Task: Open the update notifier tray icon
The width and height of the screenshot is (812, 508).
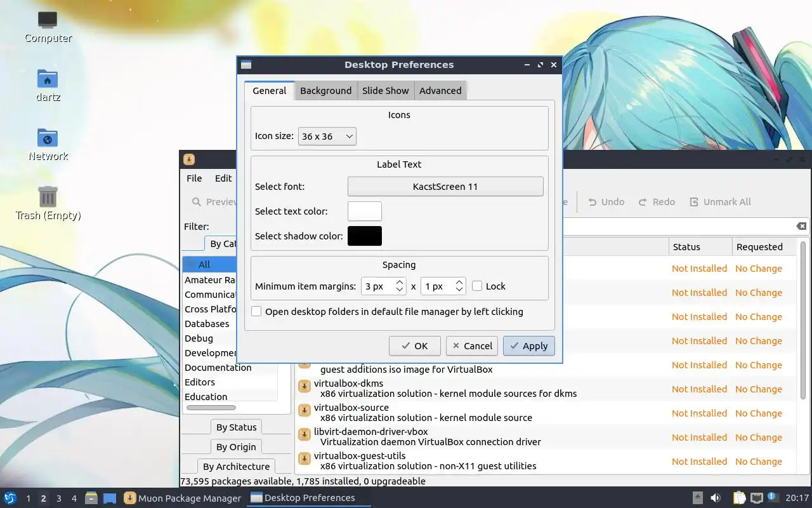Action: pyautogui.click(x=773, y=497)
